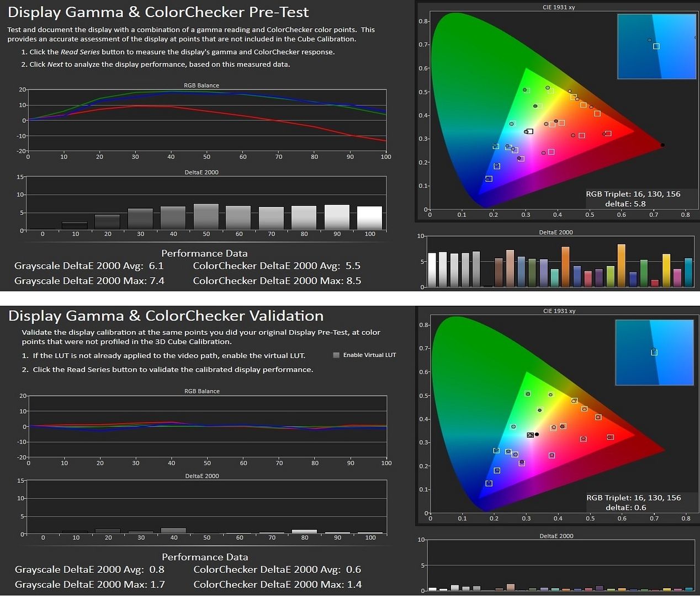Select the white point target square in Pre-Test CIE chart
This screenshot has width=700, height=596.
pyautogui.click(x=529, y=131)
